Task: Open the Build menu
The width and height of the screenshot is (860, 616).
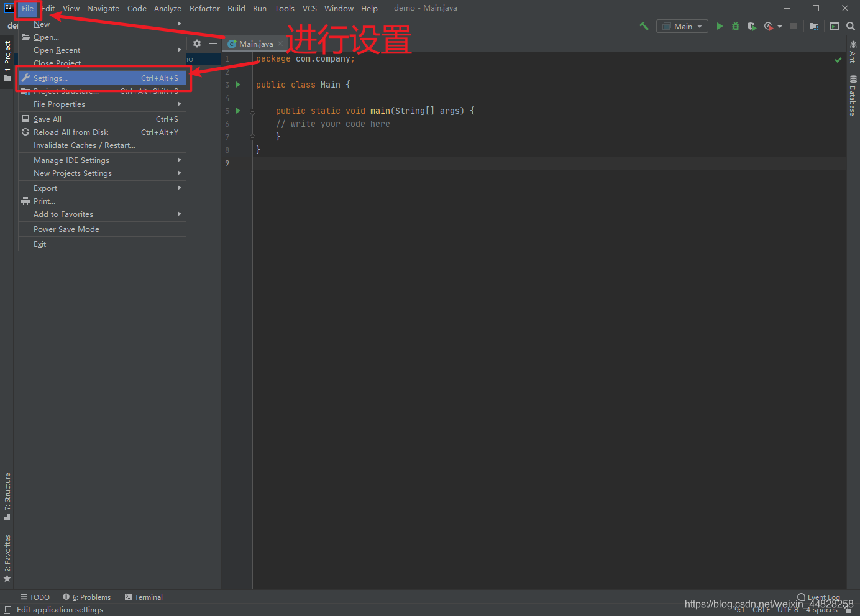Action: 236,9
